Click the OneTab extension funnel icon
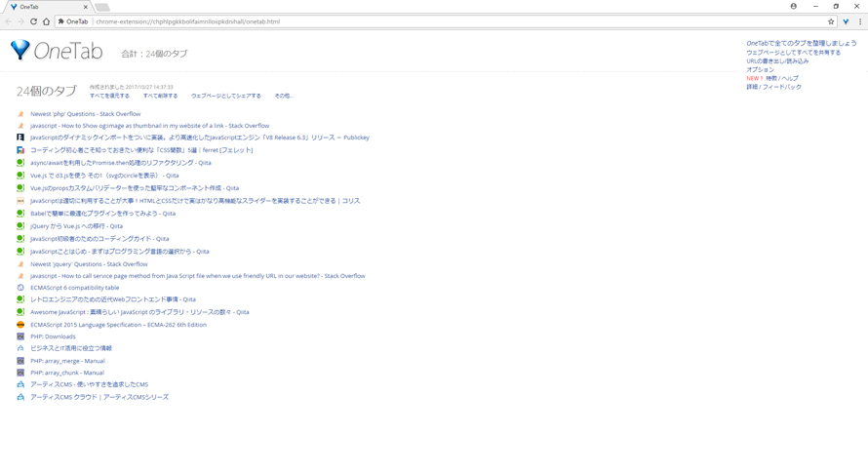 (x=846, y=21)
